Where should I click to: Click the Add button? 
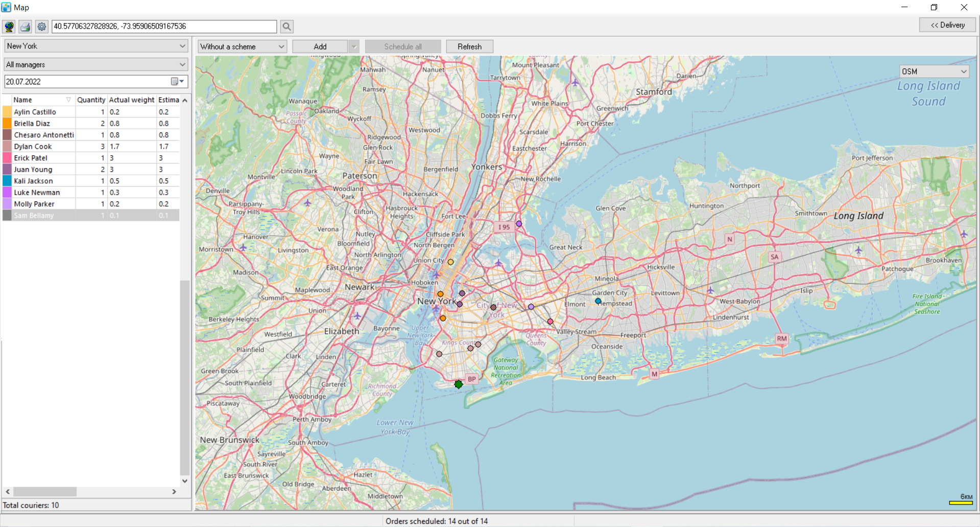coord(320,47)
